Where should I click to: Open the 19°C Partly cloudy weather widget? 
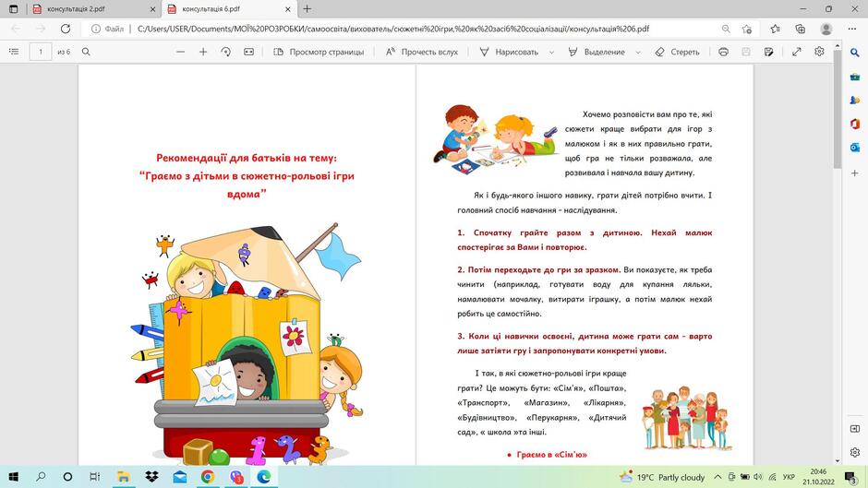662,477
